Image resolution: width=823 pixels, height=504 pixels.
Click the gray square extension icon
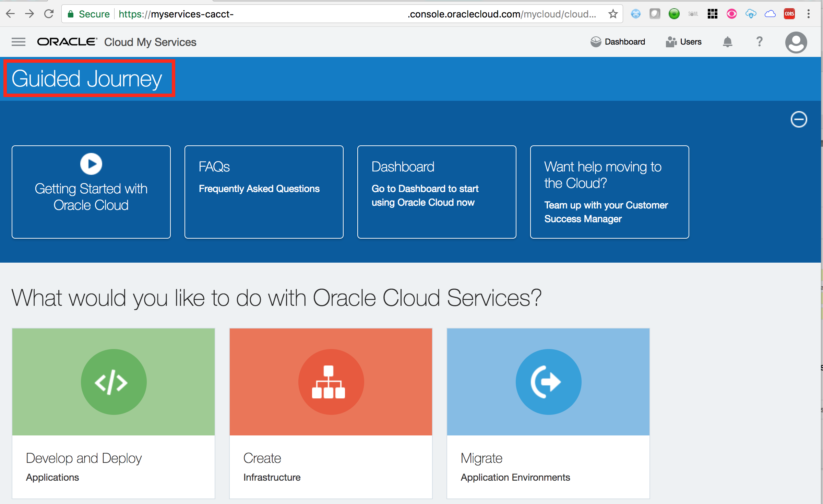click(x=655, y=14)
